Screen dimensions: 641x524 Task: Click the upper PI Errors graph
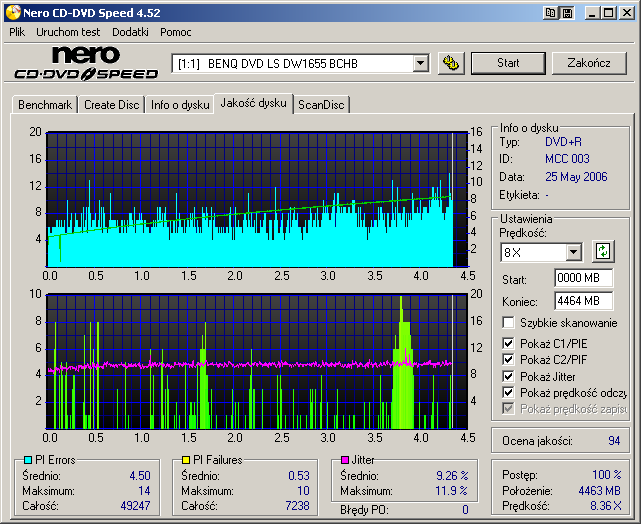tap(257, 199)
